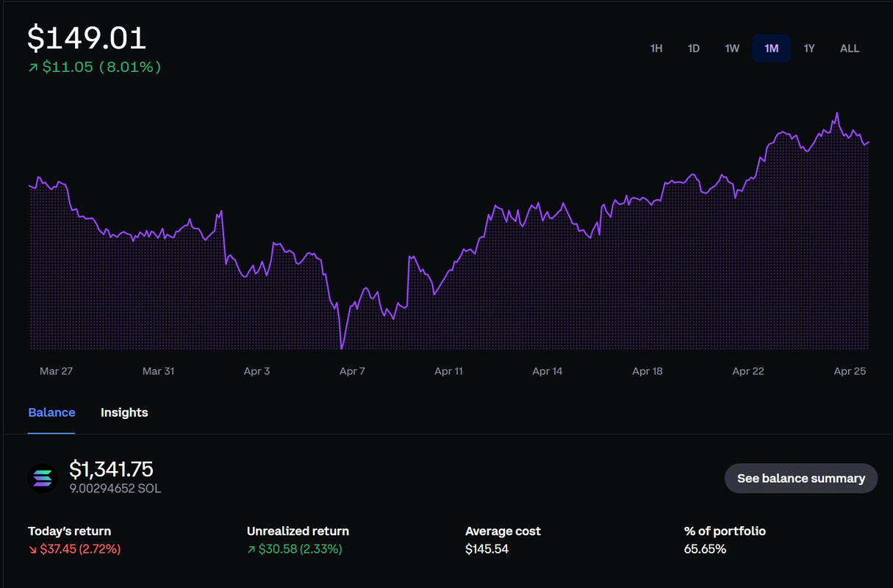Viewport: 893px width, 588px height.
Task: Click the $30.58 (2.33%) value
Action: [x=300, y=549]
